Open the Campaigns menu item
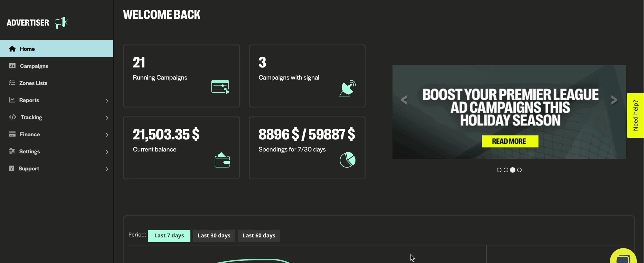The height and width of the screenshot is (263, 644). [x=57, y=66]
